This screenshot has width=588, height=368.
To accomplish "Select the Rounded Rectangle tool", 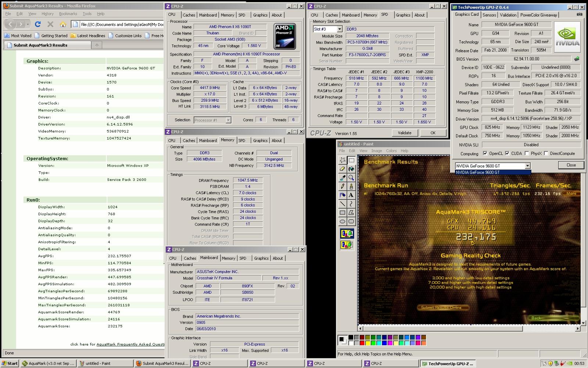I will 351,222.
